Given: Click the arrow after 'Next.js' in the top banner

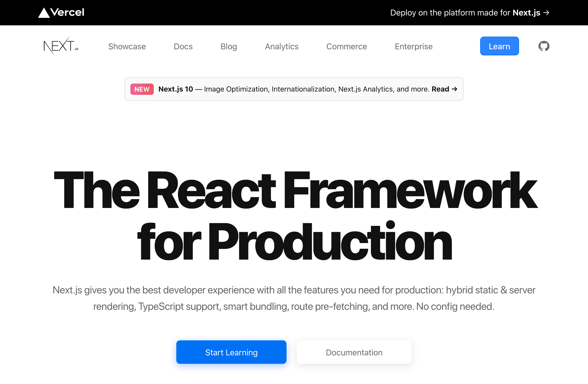Looking at the screenshot, I should coord(546,13).
